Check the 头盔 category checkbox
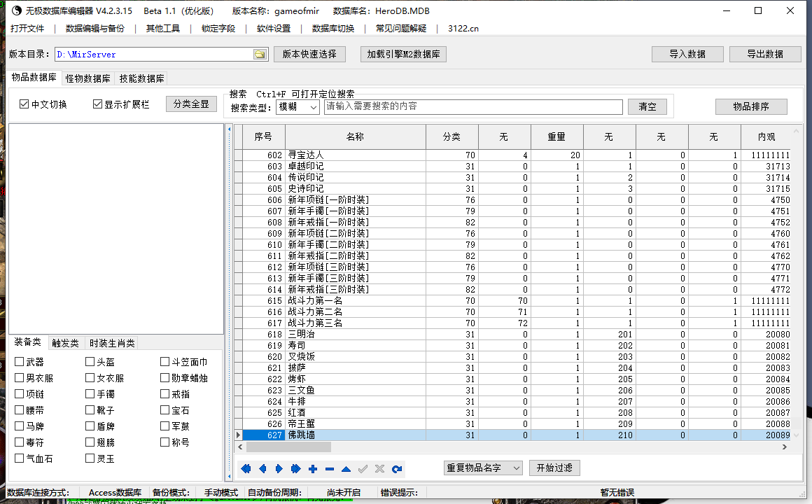 pyautogui.click(x=90, y=362)
